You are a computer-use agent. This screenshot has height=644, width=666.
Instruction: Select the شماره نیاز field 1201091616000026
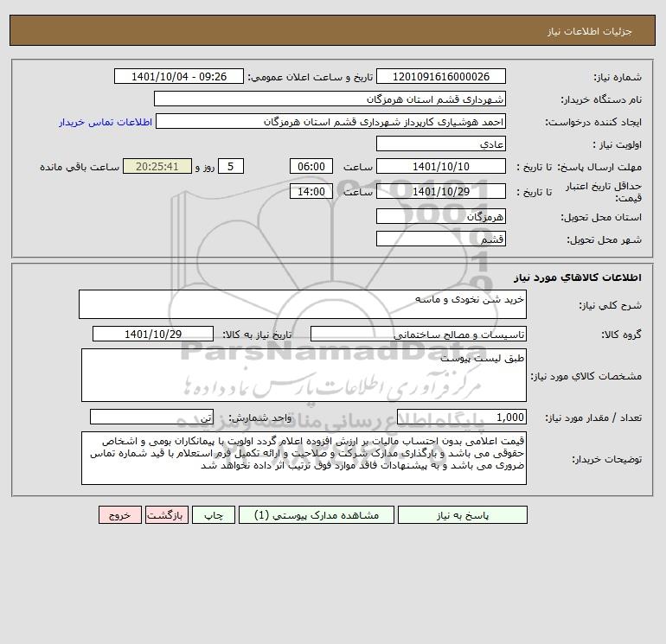coord(441,76)
